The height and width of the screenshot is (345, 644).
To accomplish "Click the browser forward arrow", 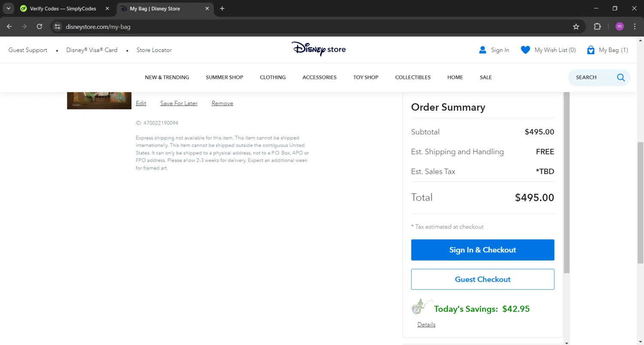I will (24, 27).
